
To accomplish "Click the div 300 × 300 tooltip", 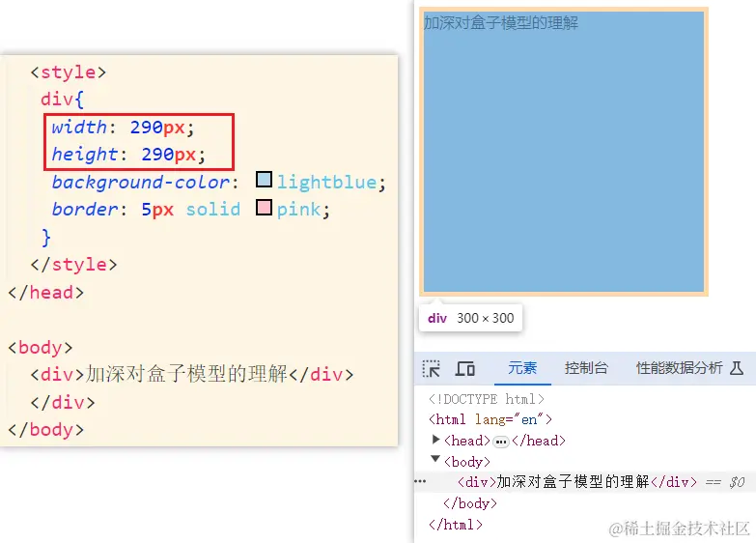I will click(470, 318).
